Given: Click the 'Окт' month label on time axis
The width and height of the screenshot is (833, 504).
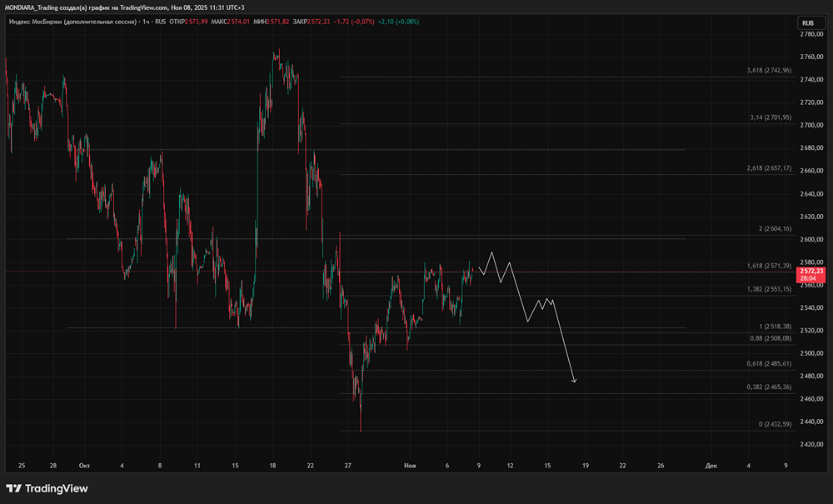Looking at the screenshot, I should click(84, 466).
